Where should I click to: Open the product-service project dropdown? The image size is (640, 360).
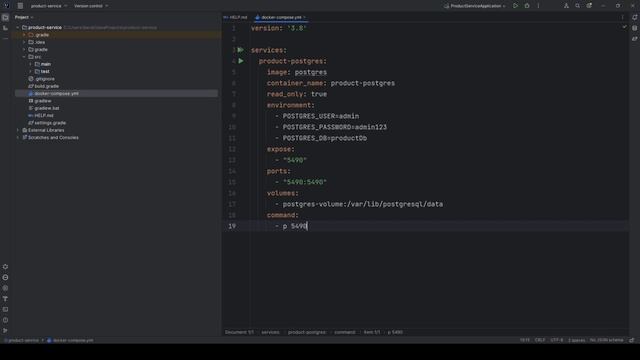click(x=49, y=6)
